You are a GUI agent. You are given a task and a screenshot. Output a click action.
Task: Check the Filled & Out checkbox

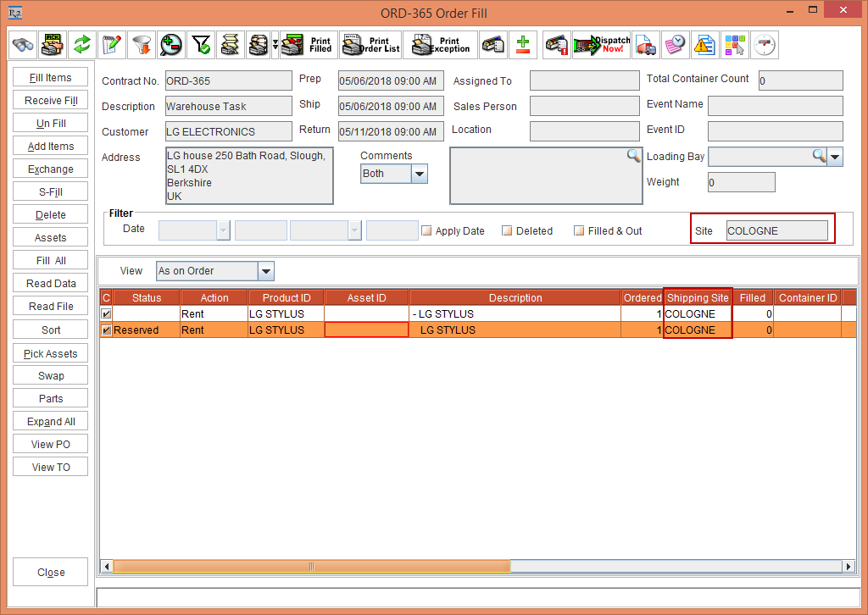[x=579, y=230]
